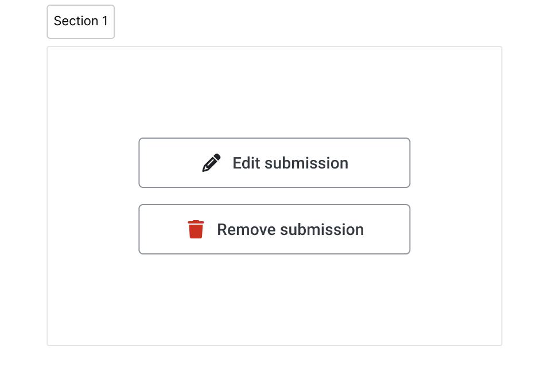Viewport: 548px width, 392px height.
Task: Delete the submission via trash button
Action: coord(274,229)
